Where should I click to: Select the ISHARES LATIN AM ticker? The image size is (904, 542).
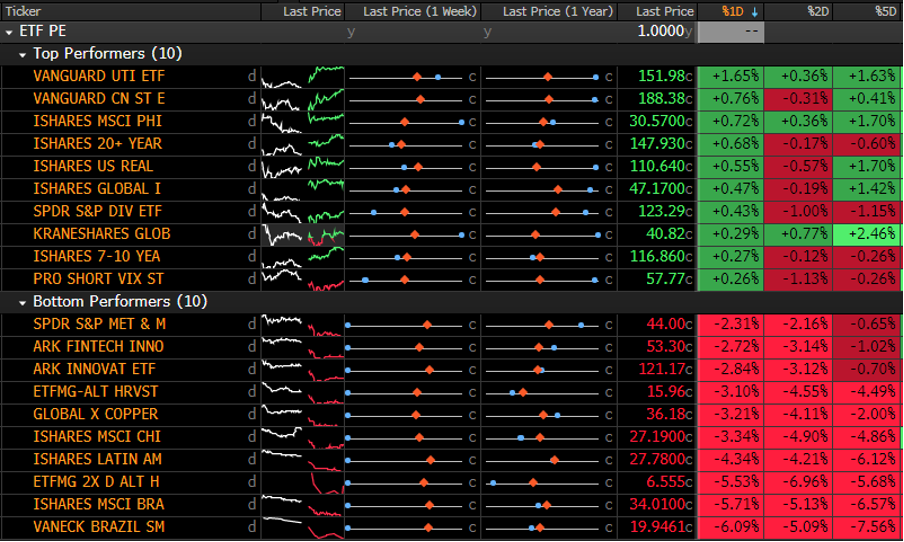(97, 459)
